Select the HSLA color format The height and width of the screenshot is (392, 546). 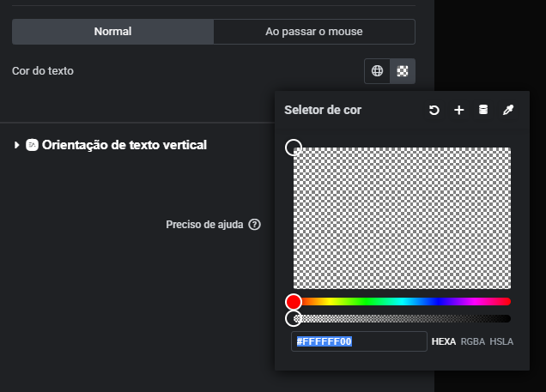click(x=501, y=341)
